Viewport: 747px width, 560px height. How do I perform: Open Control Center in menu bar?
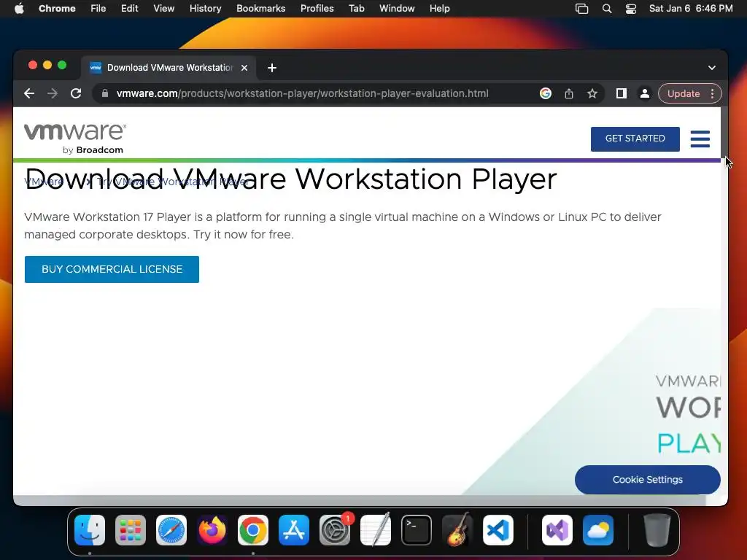pos(631,8)
